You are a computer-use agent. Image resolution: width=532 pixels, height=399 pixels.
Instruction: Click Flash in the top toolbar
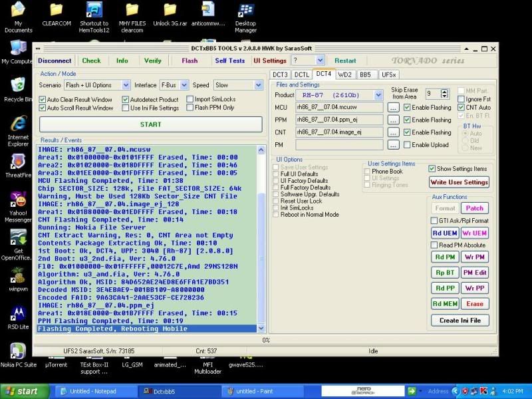click(x=190, y=61)
